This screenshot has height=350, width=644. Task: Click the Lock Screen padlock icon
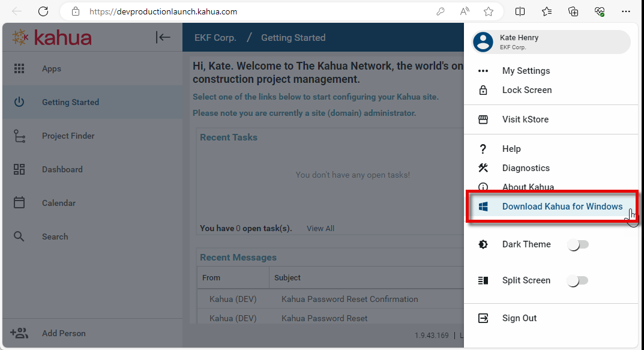[483, 90]
